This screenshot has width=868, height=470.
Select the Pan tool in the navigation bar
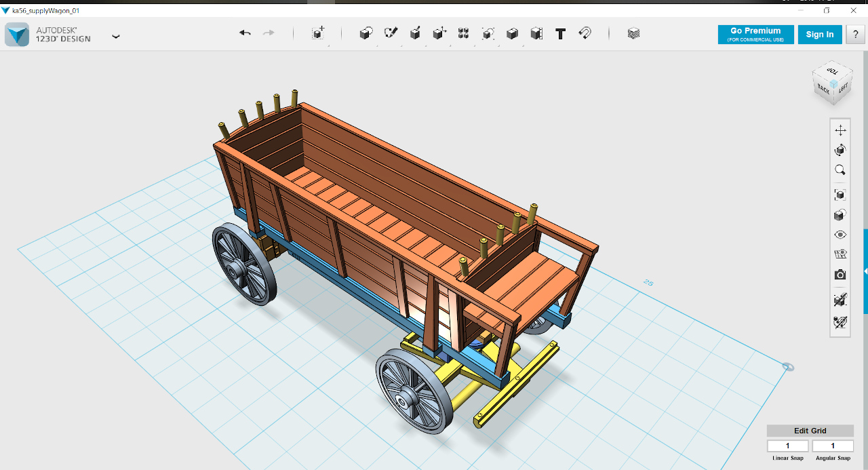tap(840, 130)
